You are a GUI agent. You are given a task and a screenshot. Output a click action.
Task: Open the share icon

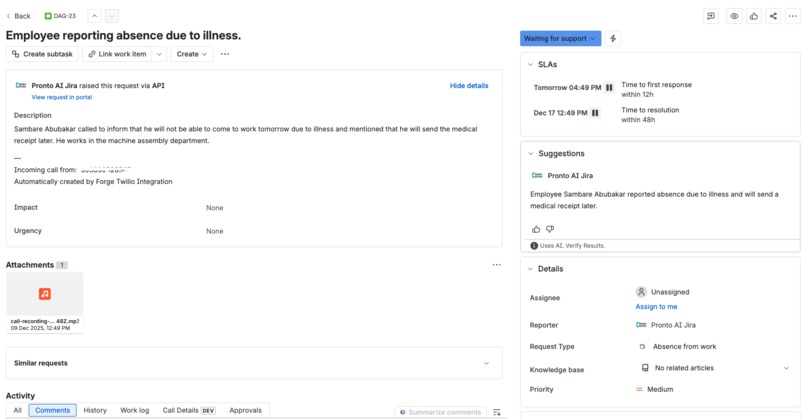point(773,16)
